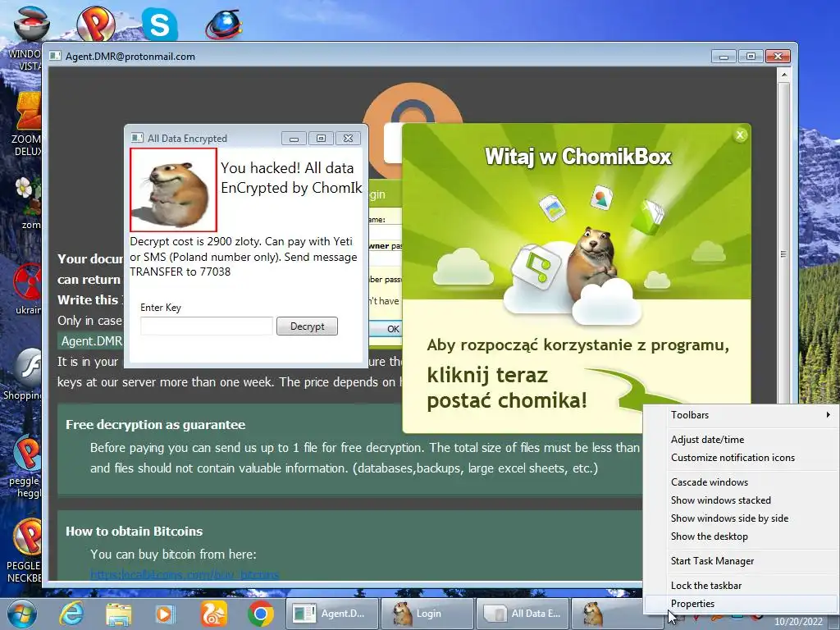The width and height of the screenshot is (840, 630).
Task: Switch to All Data E... taskbar window
Action: (x=522, y=614)
